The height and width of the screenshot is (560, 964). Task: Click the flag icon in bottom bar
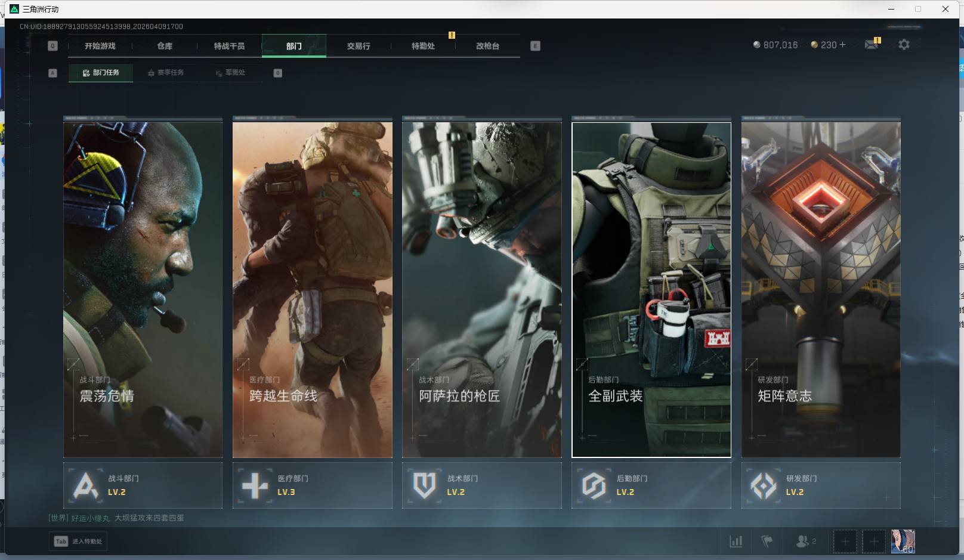coord(767,542)
